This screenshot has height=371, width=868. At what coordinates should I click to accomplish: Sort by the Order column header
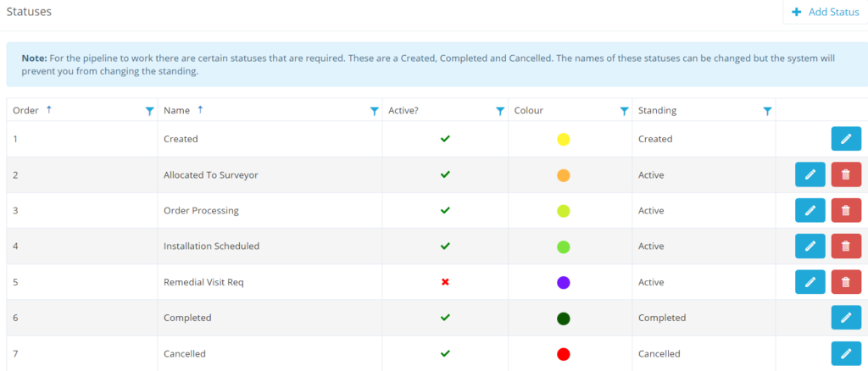[x=27, y=110]
